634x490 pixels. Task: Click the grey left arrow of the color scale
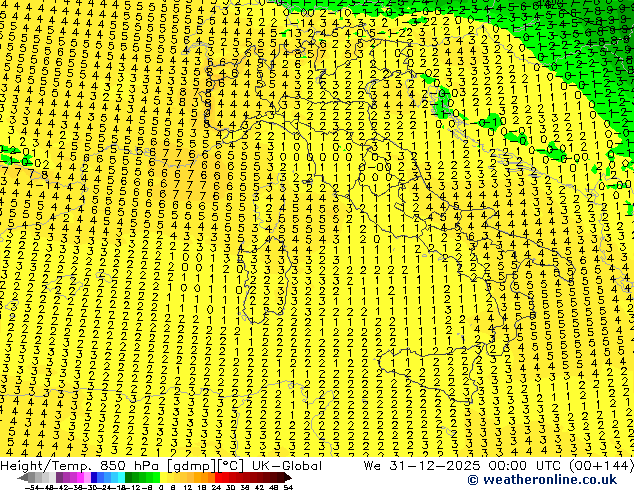coord(23,477)
